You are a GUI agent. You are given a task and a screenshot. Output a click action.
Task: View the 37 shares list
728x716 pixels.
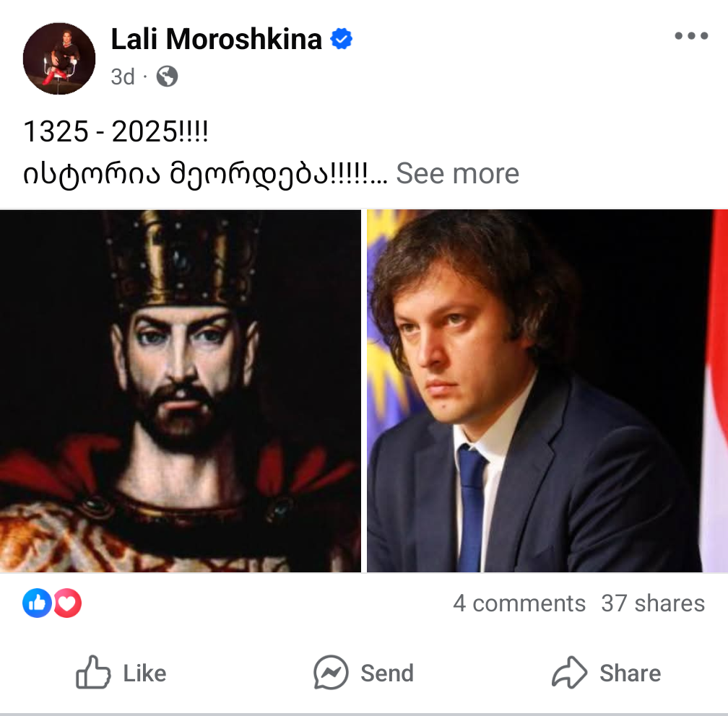point(652,603)
